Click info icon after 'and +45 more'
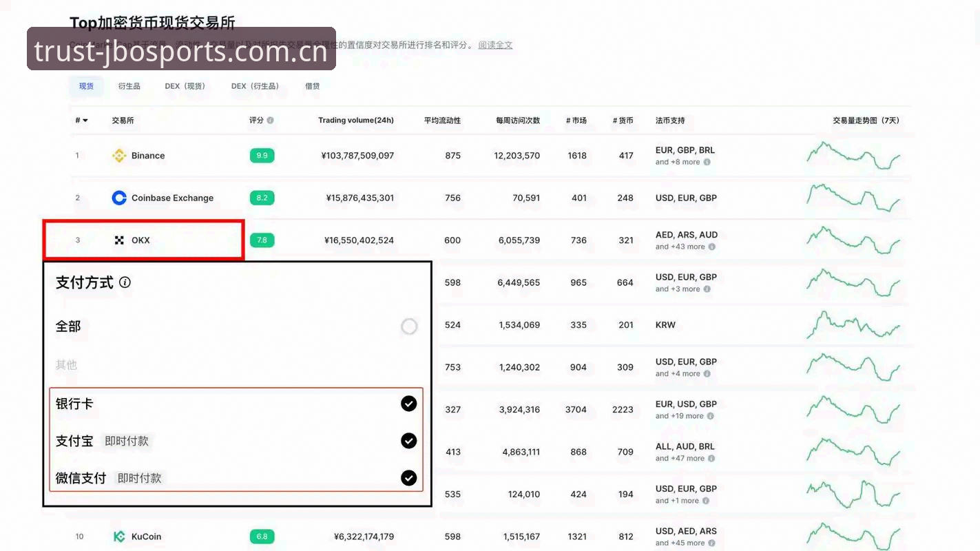The height and width of the screenshot is (551, 980). [712, 543]
